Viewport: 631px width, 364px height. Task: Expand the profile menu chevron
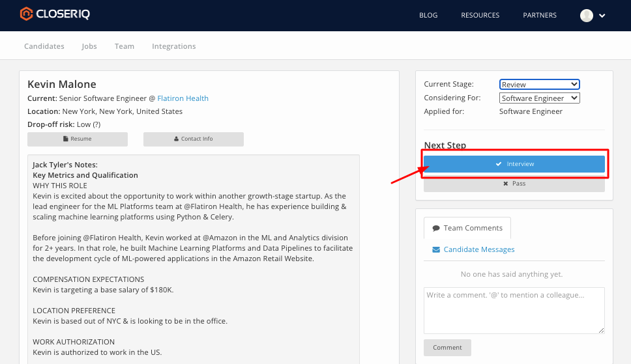click(x=602, y=16)
